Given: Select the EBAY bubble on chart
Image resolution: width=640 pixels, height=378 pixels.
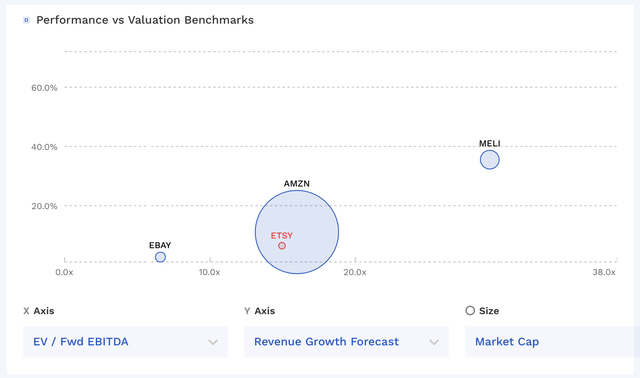Looking at the screenshot, I should [x=160, y=257].
